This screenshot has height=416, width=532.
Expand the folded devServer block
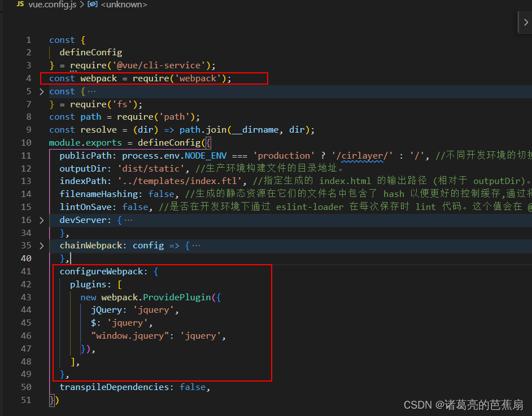(x=42, y=220)
